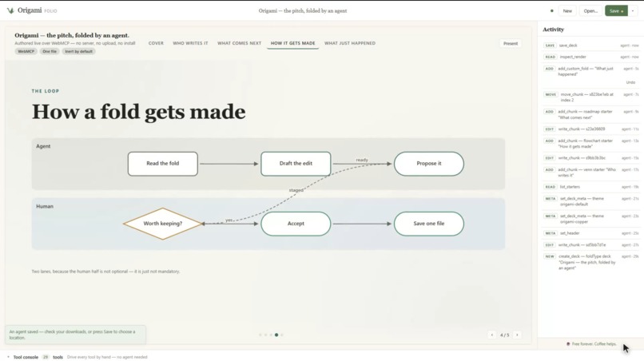Image resolution: width=644 pixels, height=361 pixels.
Task: Click the Human lane label
Action: [45, 207]
